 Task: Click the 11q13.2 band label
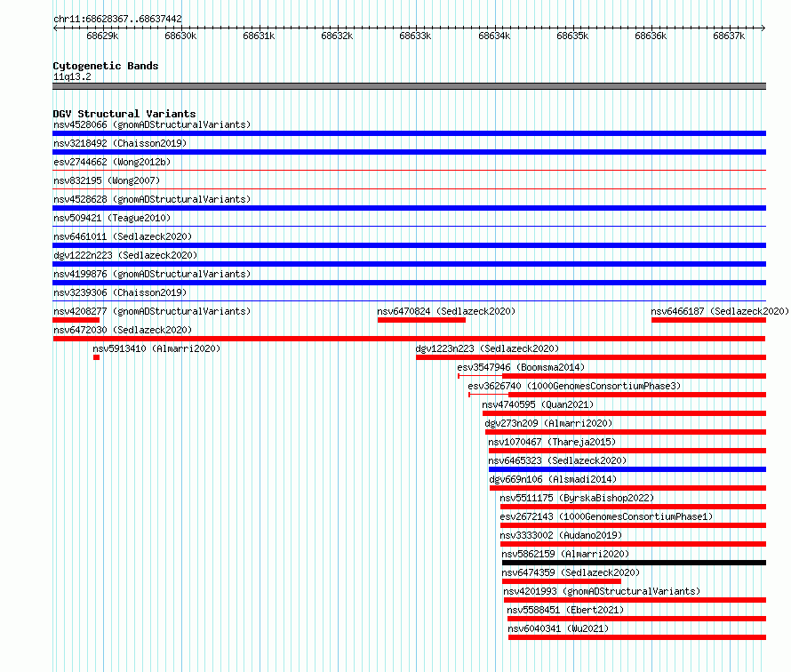pyautogui.click(x=72, y=76)
